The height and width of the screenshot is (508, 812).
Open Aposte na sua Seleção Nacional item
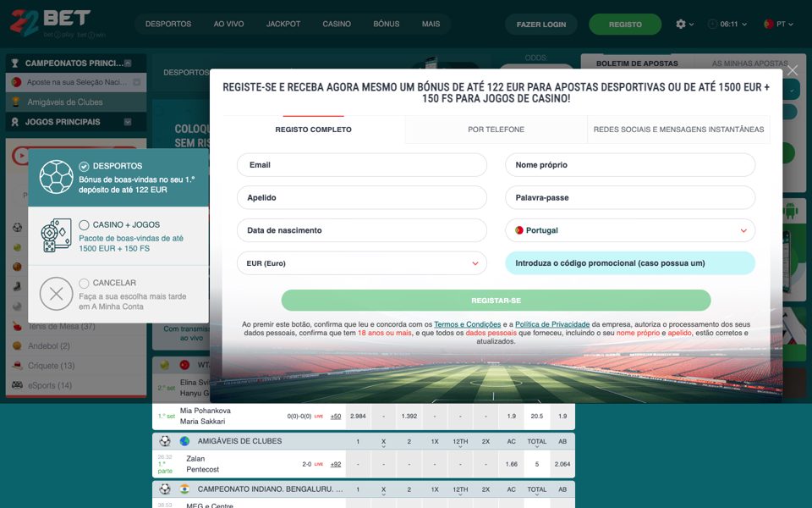pyautogui.click(x=76, y=82)
